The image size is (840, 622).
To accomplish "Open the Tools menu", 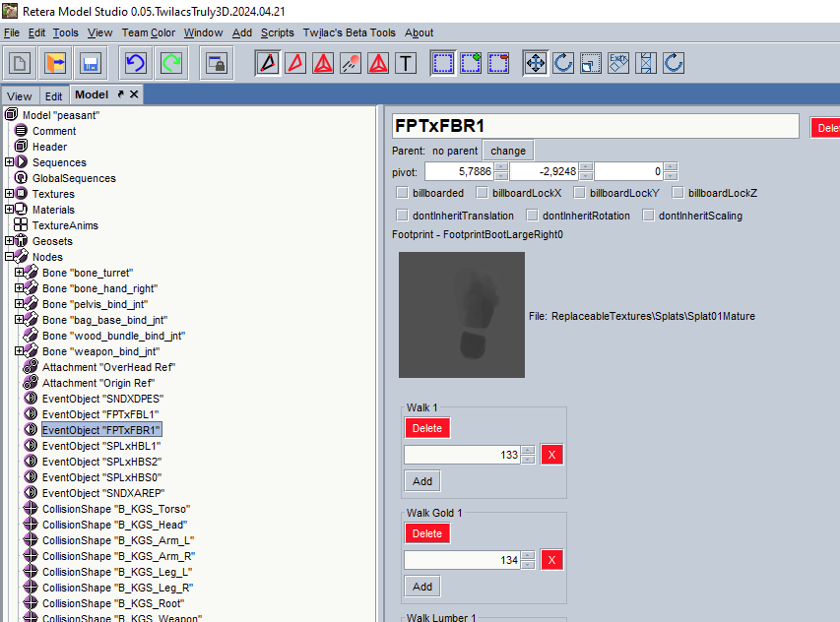I will pos(65,32).
